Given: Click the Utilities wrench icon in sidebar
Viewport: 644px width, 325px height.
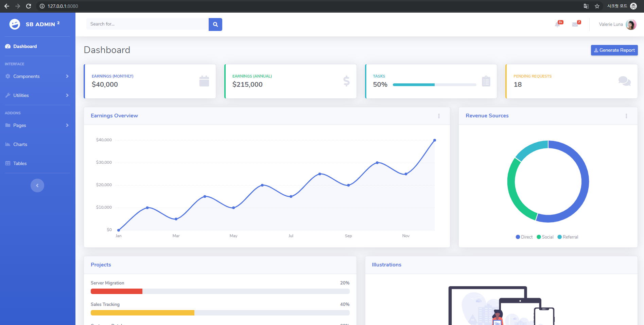Looking at the screenshot, I should pyautogui.click(x=8, y=95).
